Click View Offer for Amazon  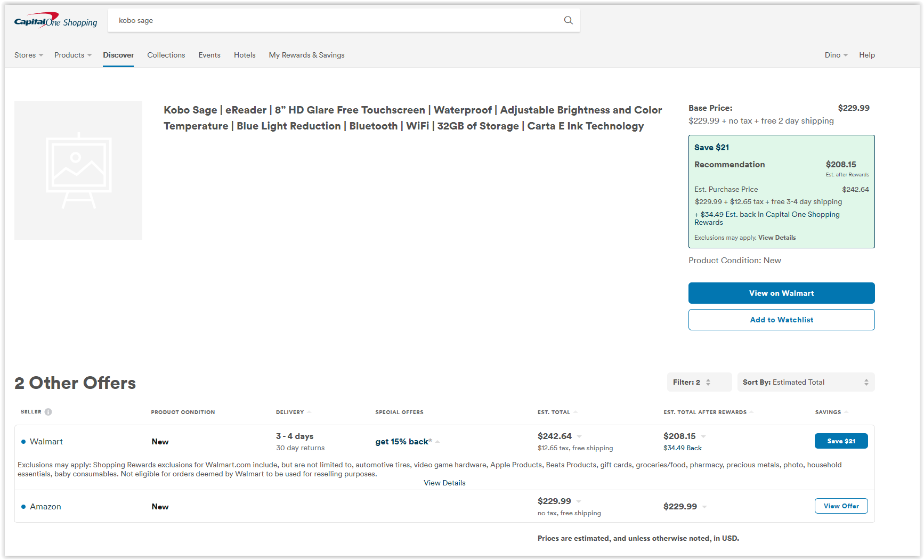tap(841, 506)
